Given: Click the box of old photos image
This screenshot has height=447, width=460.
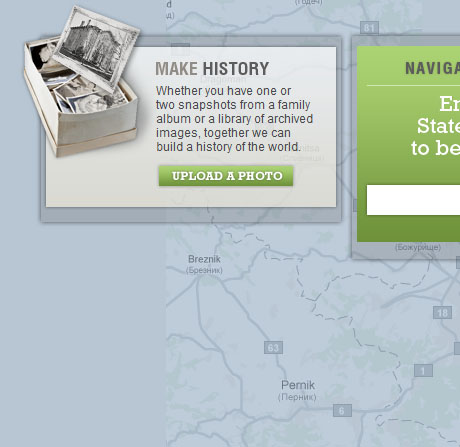Looking at the screenshot, I should (82, 82).
